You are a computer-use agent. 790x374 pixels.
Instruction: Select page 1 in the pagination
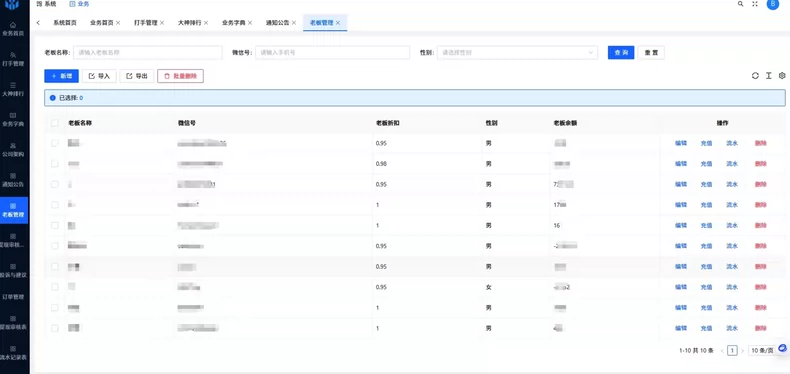pyautogui.click(x=732, y=350)
